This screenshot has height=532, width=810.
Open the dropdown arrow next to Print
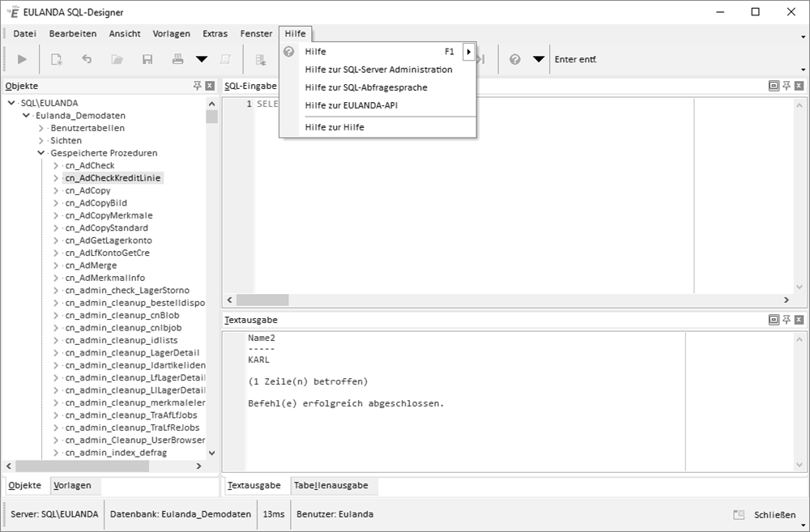click(202, 59)
